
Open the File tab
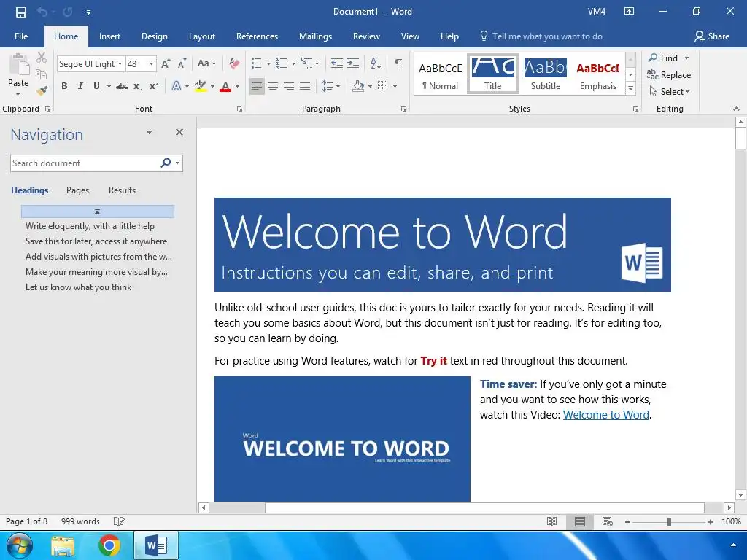[x=21, y=36]
